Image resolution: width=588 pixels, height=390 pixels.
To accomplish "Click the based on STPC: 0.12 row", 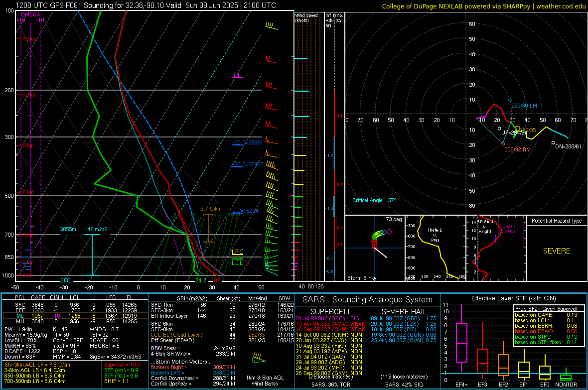I will 546,337.
